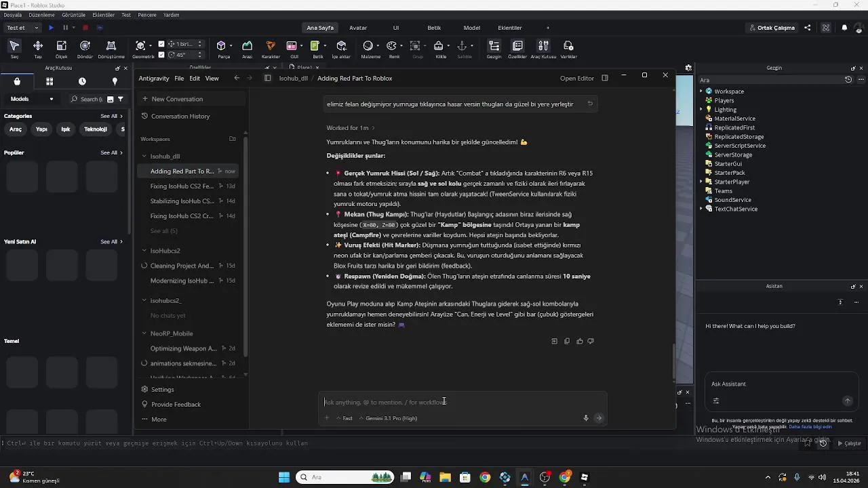Open the Eklentiler ribbon tab
Image resolution: width=868 pixels, height=488 pixels.
(x=510, y=28)
